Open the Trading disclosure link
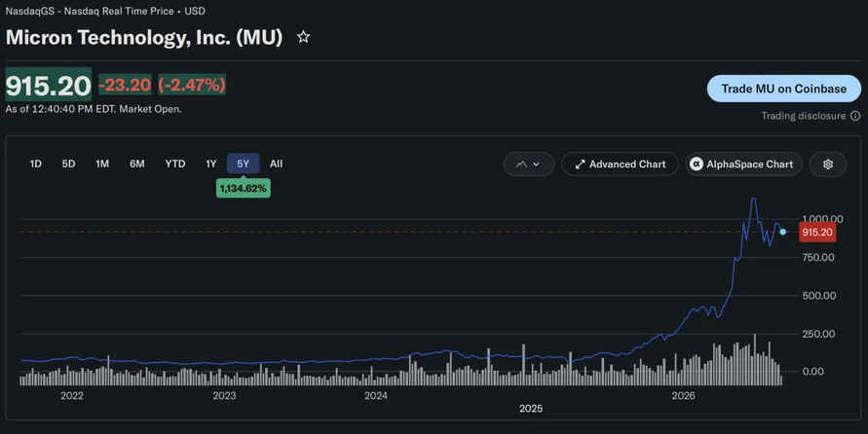This screenshot has width=868, height=434. pyautogui.click(x=804, y=116)
